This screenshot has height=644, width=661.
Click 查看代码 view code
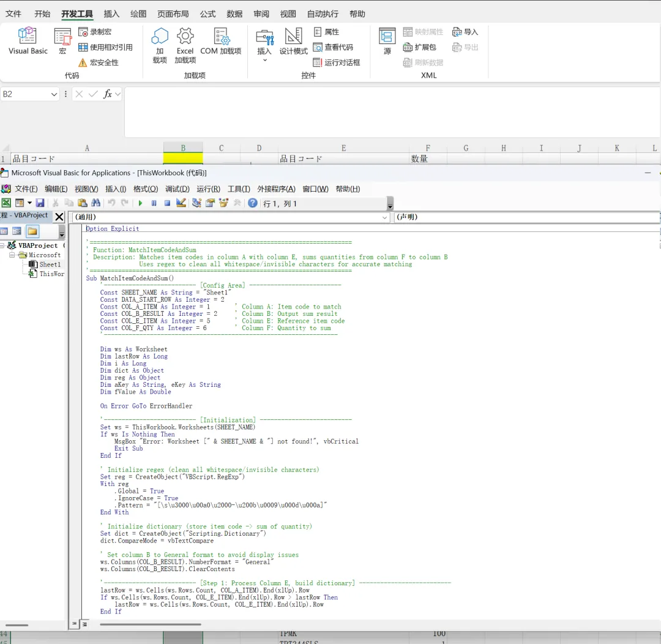point(333,47)
